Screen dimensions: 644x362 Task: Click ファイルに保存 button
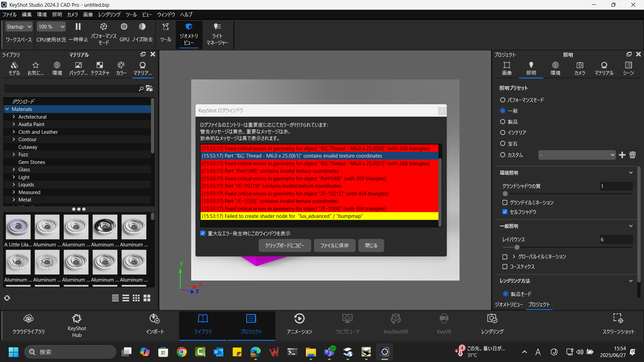(x=334, y=245)
